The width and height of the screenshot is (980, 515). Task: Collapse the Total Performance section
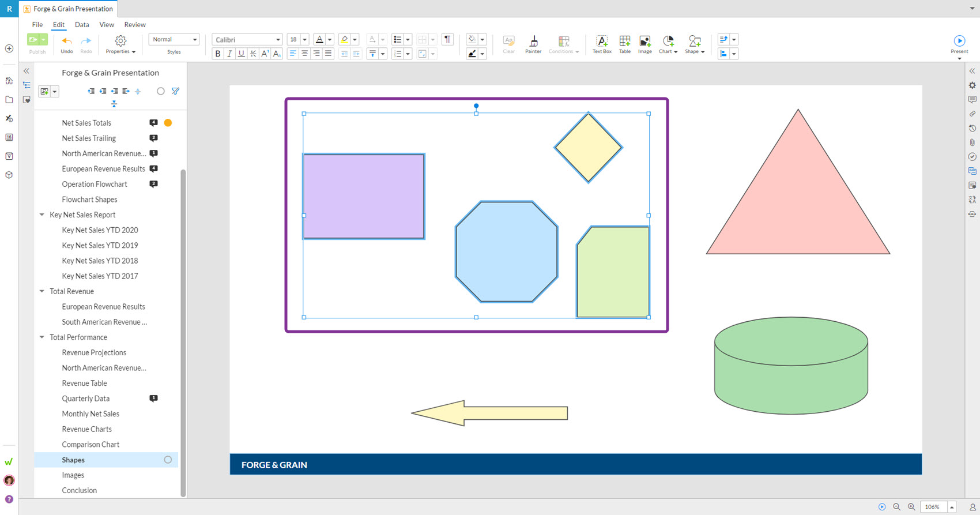42,337
